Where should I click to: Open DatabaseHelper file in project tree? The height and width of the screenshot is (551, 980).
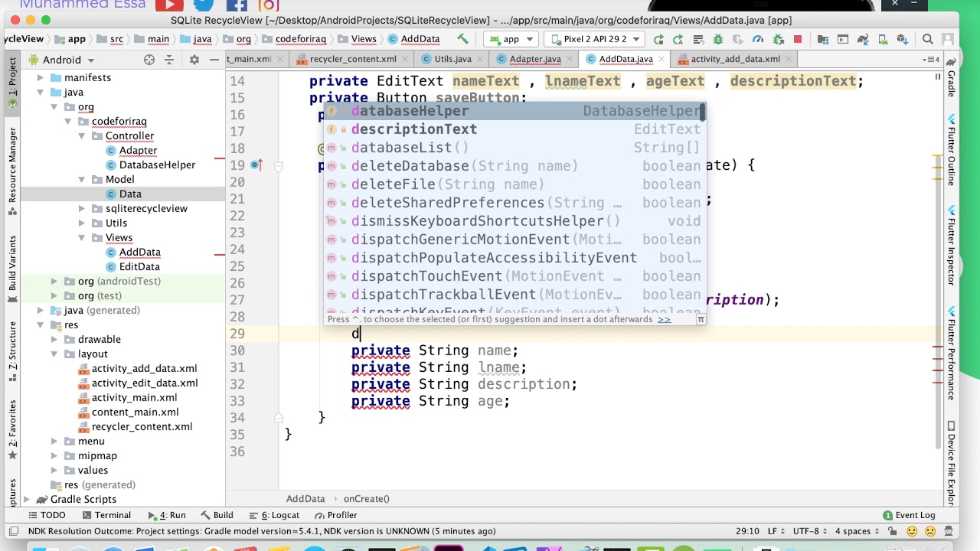click(x=150, y=165)
